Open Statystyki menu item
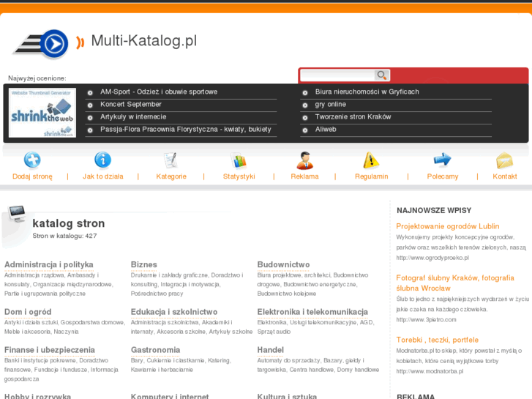The image size is (532, 399). (x=239, y=176)
